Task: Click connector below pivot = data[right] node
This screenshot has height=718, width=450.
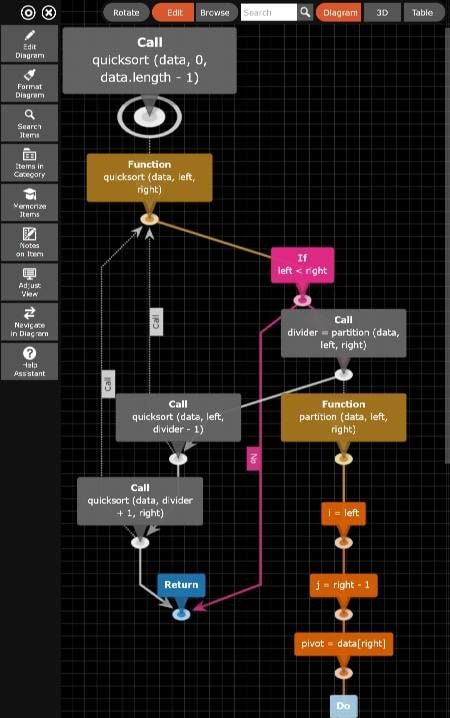Action: [x=343, y=673]
